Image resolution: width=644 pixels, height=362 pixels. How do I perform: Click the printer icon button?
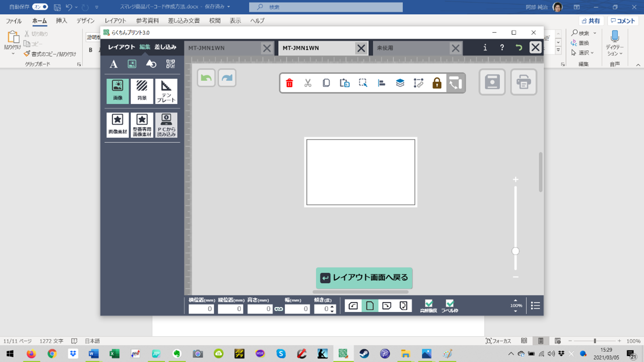coord(524,82)
